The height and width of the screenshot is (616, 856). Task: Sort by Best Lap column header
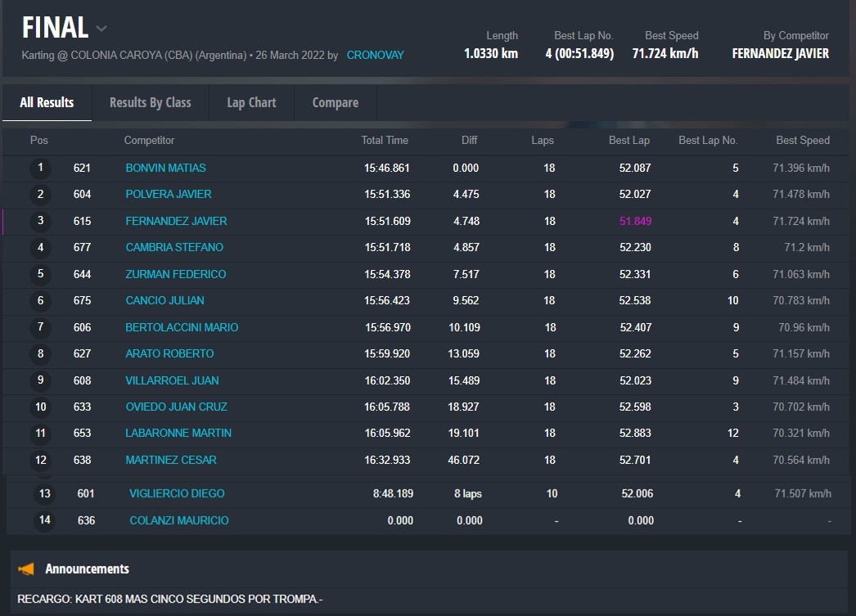(628, 140)
